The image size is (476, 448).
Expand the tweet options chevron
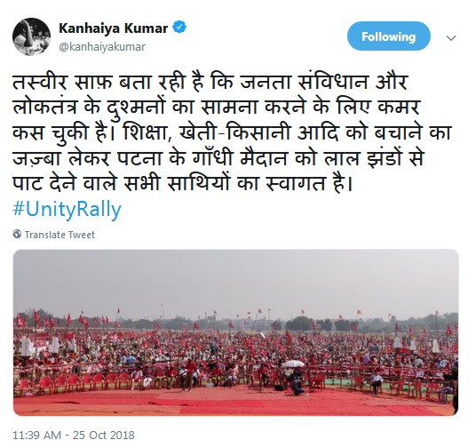(x=451, y=38)
